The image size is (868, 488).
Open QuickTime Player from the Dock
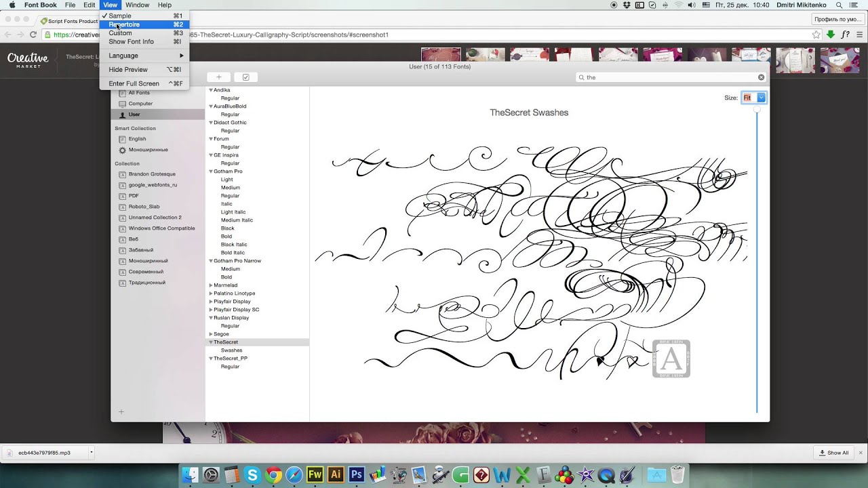point(606,475)
